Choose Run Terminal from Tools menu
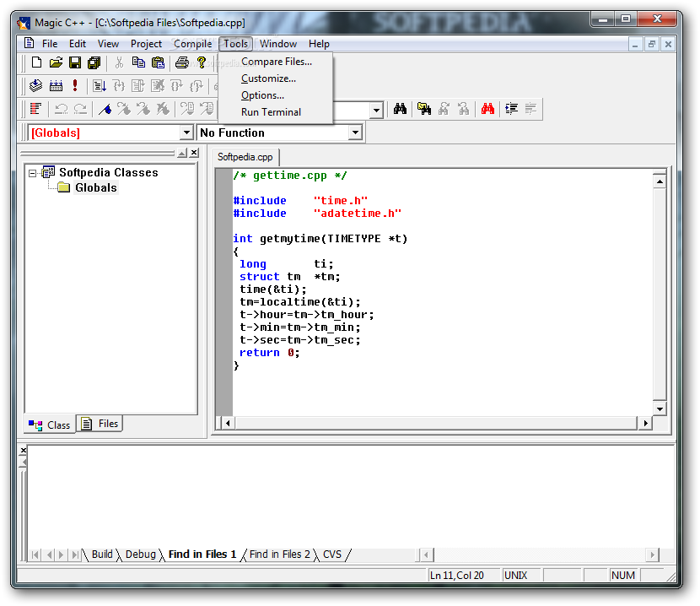The width and height of the screenshot is (700, 606). [276, 112]
